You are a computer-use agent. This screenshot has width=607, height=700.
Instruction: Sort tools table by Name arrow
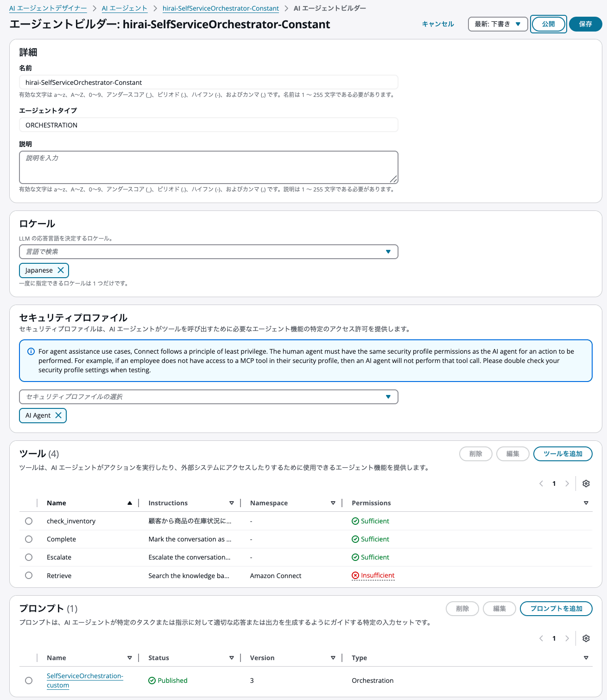[130, 503]
